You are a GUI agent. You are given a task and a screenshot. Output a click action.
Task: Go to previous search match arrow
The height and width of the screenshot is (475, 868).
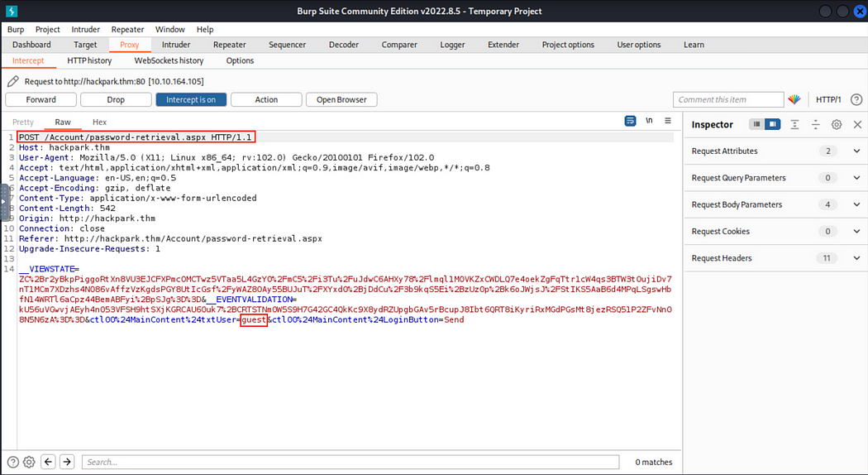point(48,462)
